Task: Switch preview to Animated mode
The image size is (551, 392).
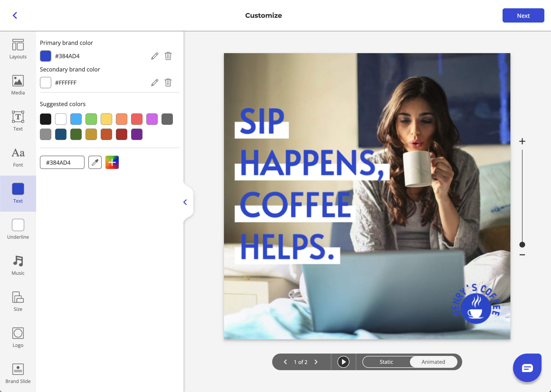Action: [x=433, y=362]
